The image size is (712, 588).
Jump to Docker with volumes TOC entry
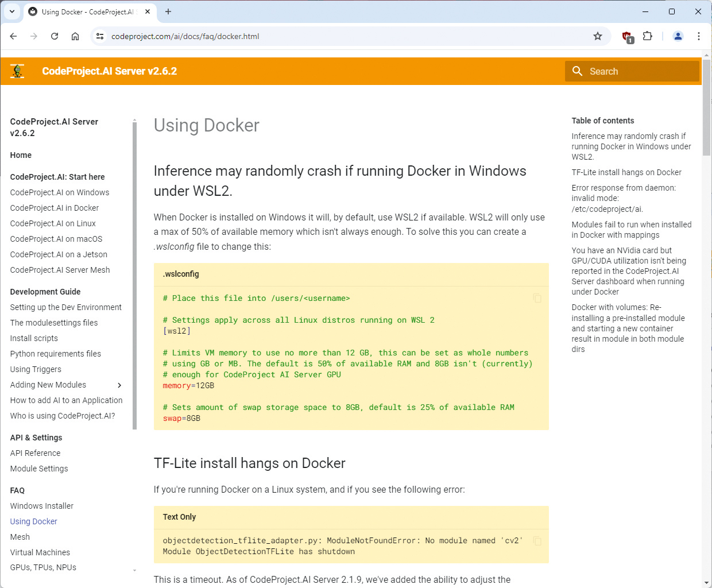pos(628,328)
